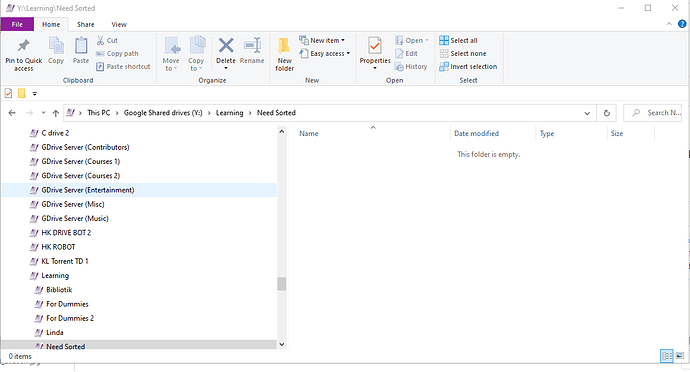Go up one folder level
This screenshot has width=690, height=372.
pyautogui.click(x=55, y=113)
